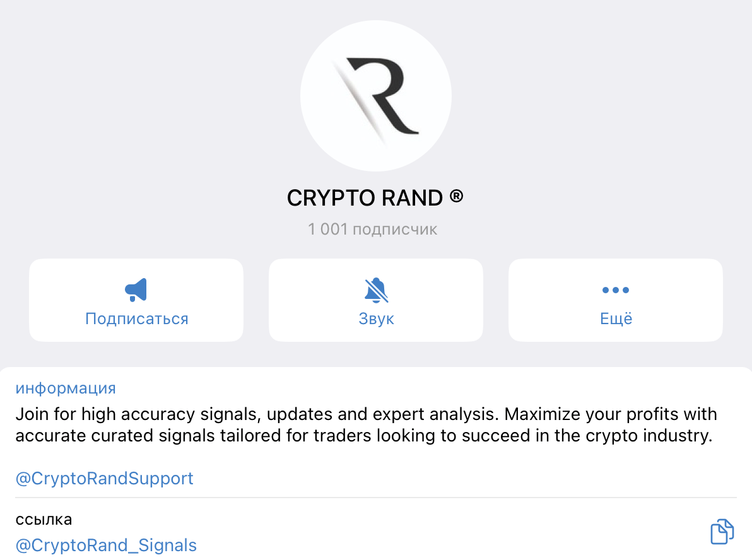Click the ® symbol beside the channel name
Image resolution: width=752 pixels, height=560 pixels.
point(456,197)
